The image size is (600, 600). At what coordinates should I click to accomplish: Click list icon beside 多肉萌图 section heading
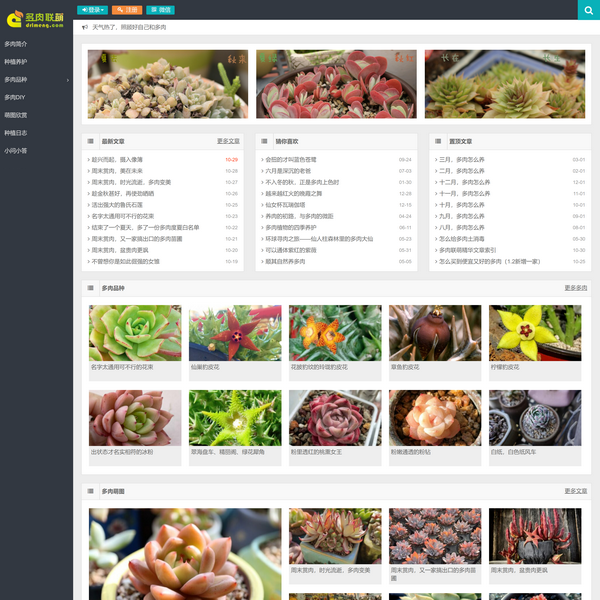(x=91, y=491)
